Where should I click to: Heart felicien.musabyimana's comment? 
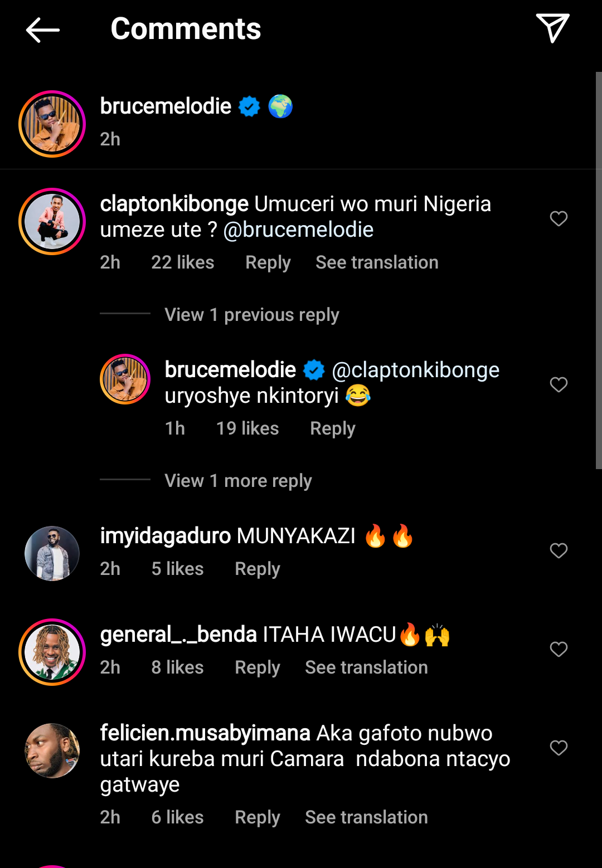[559, 748]
